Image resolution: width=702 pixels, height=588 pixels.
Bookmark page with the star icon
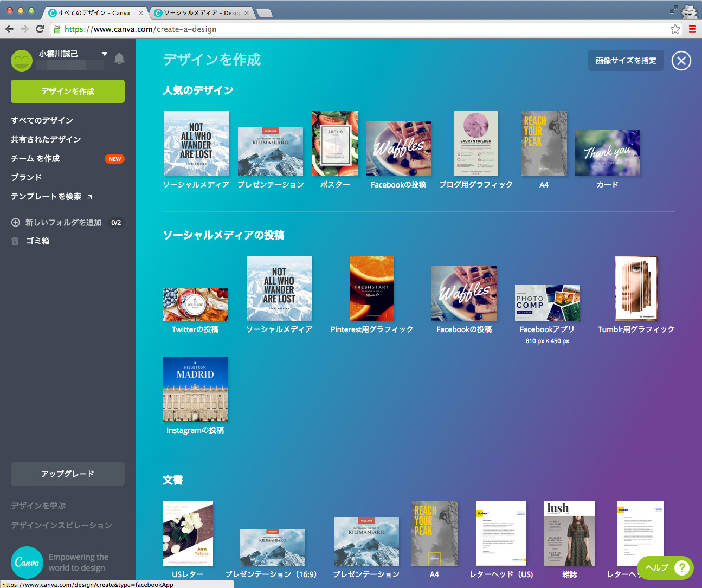675,29
